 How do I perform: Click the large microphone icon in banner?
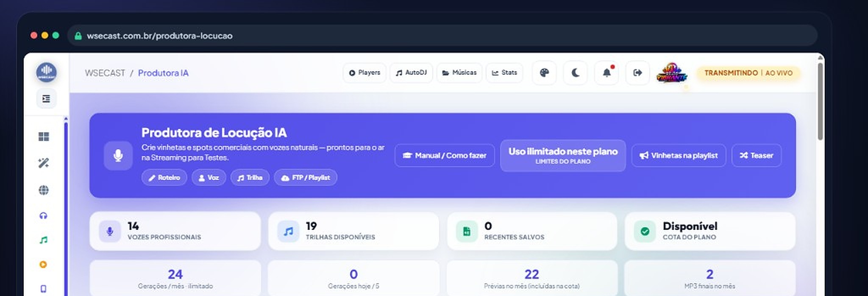[118, 156]
